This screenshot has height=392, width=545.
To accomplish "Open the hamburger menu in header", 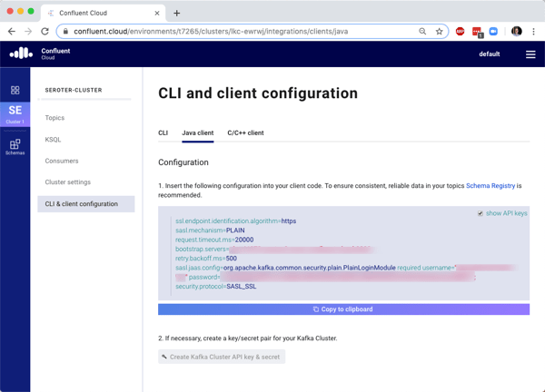I will (x=530, y=54).
